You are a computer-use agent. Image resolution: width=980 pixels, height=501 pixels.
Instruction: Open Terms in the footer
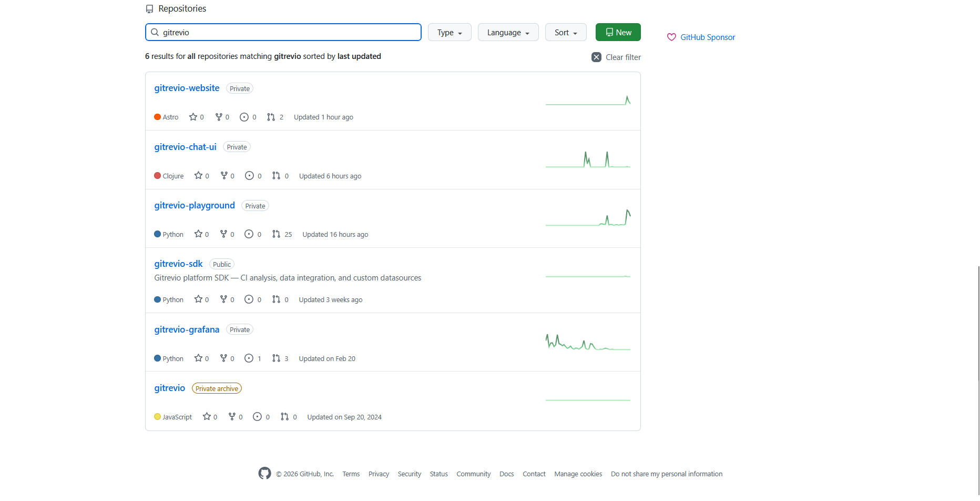[351, 474]
